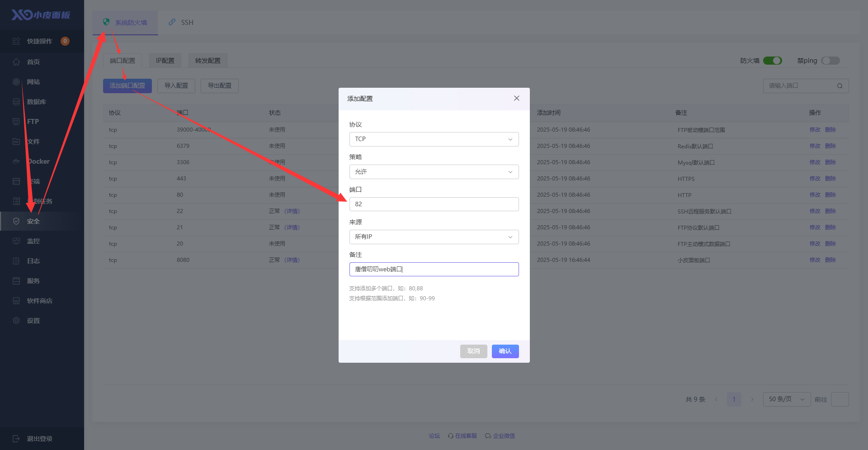
Task: Click the settings gear icon in sidebar
Action: pos(16,321)
